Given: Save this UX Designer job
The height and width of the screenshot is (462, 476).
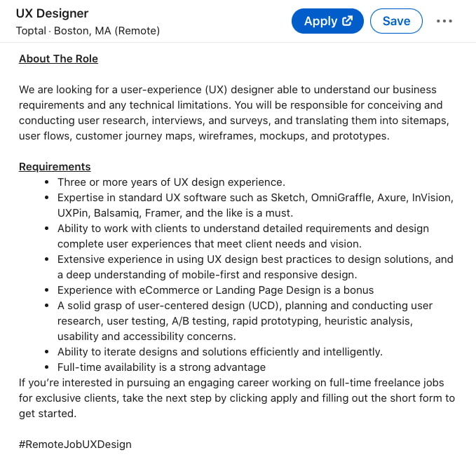Looking at the screenshot, I should click(x=396, y=21).
